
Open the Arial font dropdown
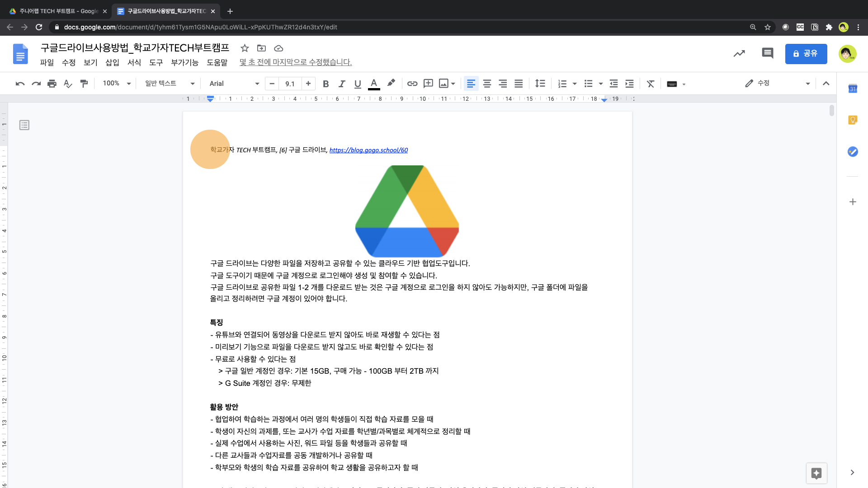(234, 84)
